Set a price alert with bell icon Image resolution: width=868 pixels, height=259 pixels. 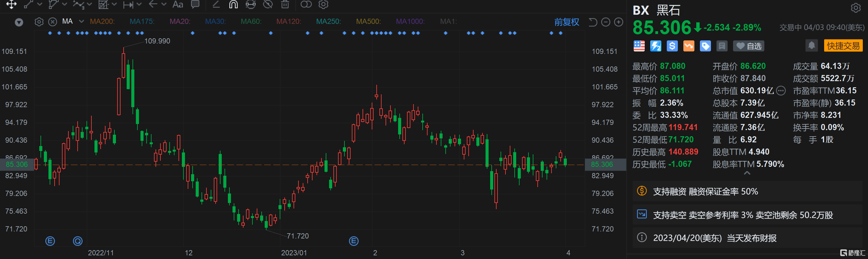(812, 45)
